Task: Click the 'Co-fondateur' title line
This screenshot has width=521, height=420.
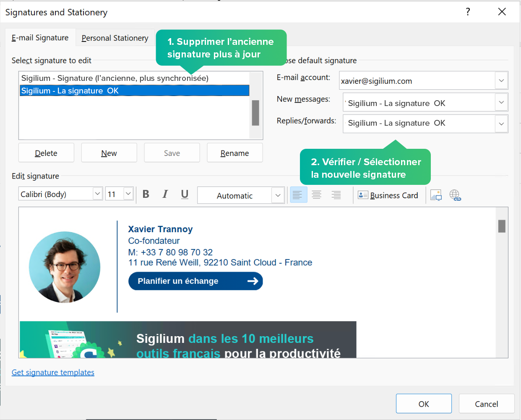Action: pyautogui.click(x=154, y=241)
